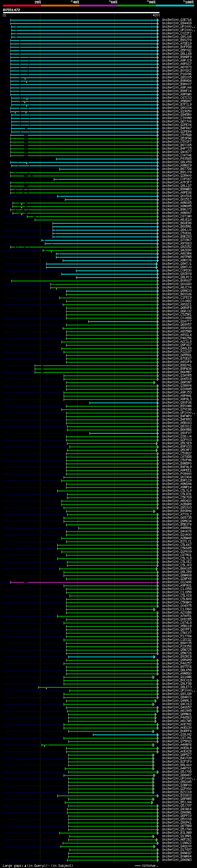This screenshot has height=868, width=197.
Task: Open the UniRef100_Q3E716 hit label
Action: coord(176,20)
